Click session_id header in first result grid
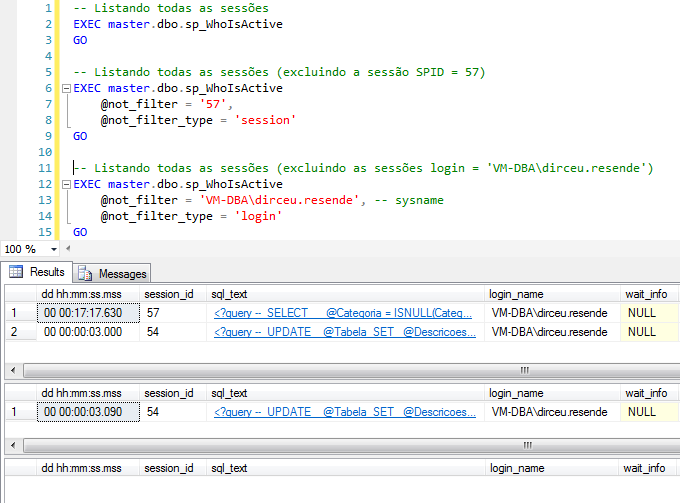 (x=173, y=294)
